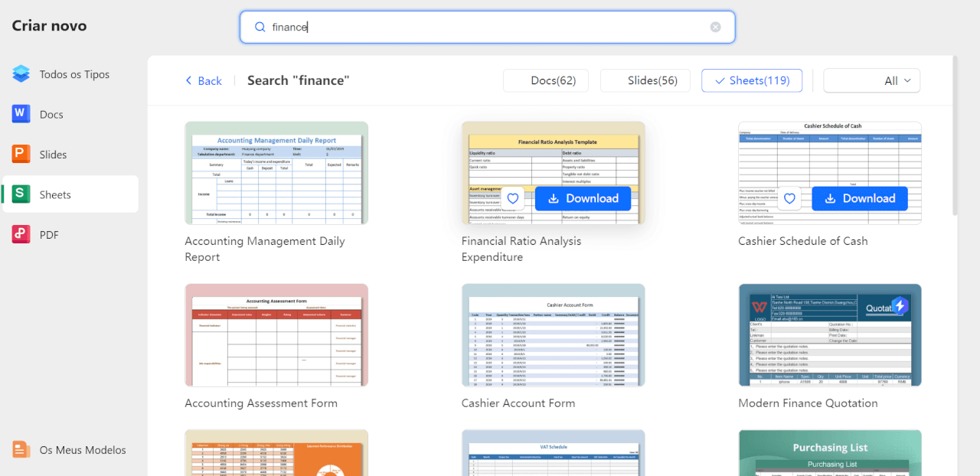Download Cashier Schedule of Cash template
Image resolution: width=980 pixels, height=476 pixels.
(859, 199)
